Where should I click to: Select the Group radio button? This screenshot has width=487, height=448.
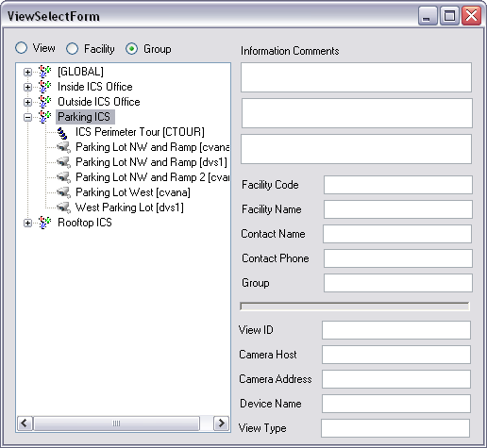click(131, 49)
